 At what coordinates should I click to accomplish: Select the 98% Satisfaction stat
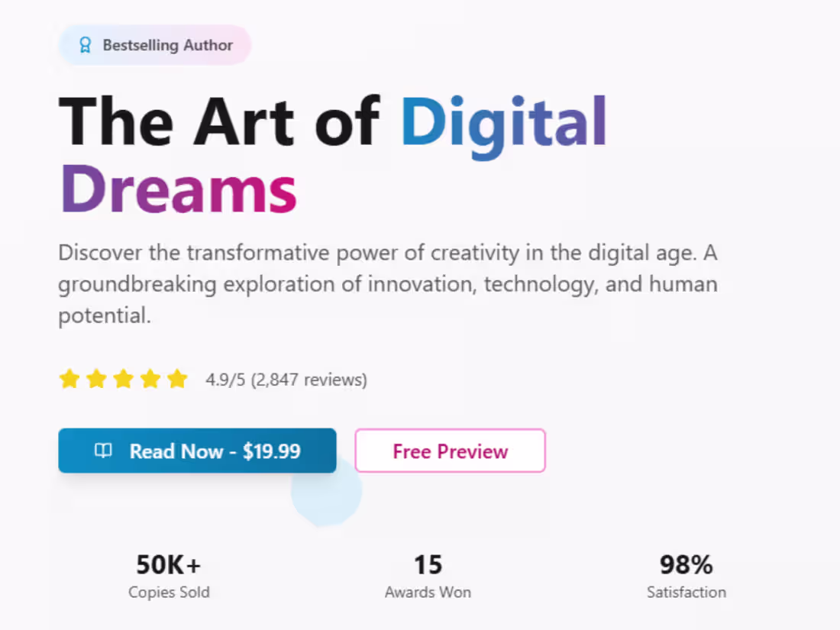686,575
